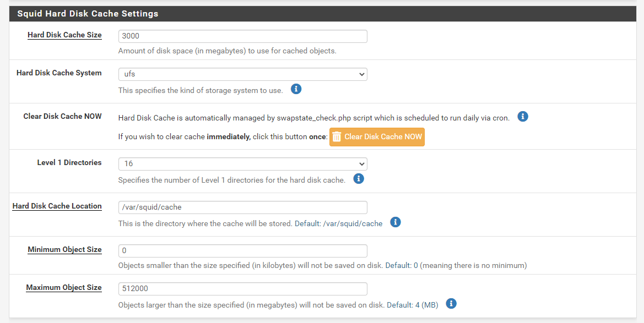Click the Minimum Object Size label

tap(64, 249)
